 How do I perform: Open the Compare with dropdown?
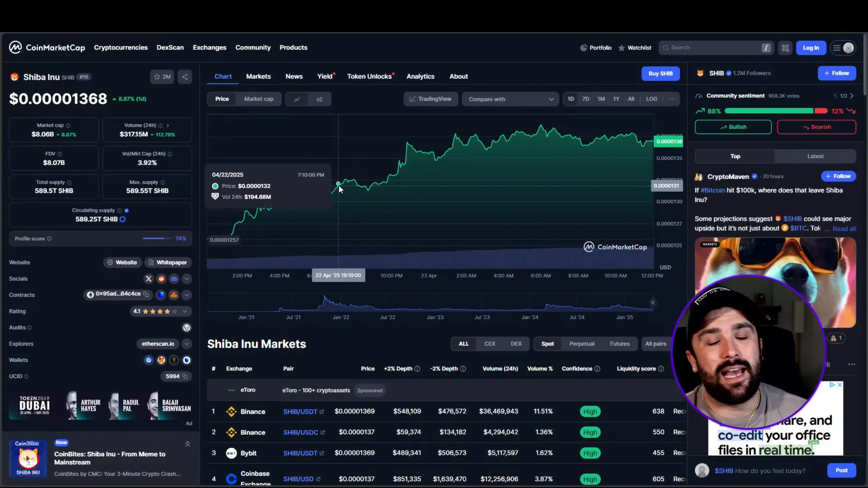tap(510, 99)
